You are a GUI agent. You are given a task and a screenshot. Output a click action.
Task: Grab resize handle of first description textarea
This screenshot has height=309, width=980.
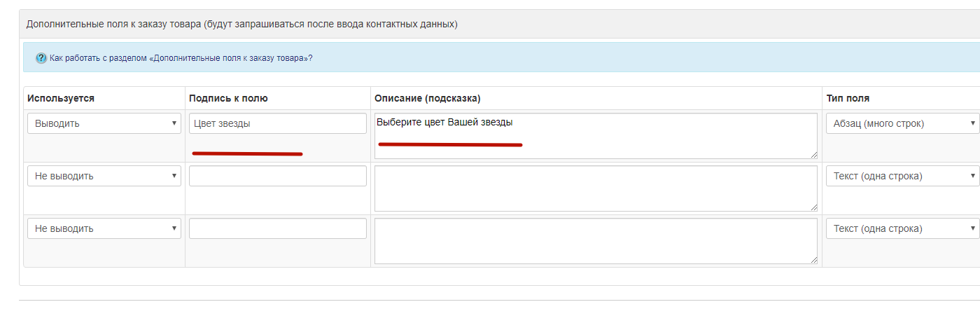tap(813, 155)
